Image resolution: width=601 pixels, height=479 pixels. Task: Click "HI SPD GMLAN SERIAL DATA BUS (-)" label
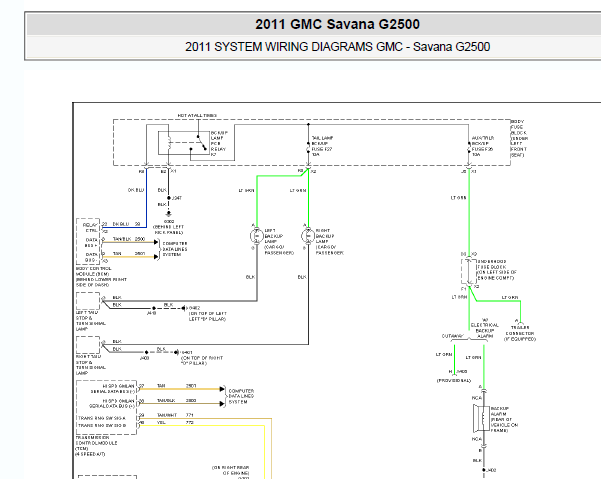point(113,389)
